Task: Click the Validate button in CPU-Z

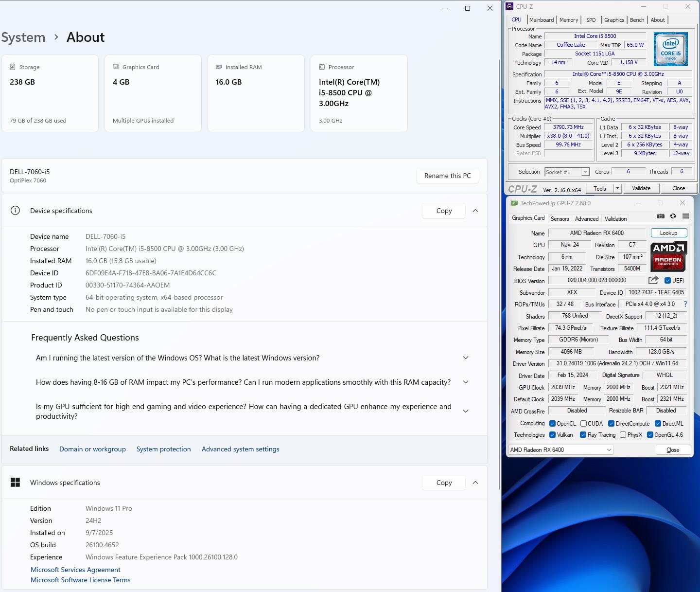Action: [x=641, y=188]
